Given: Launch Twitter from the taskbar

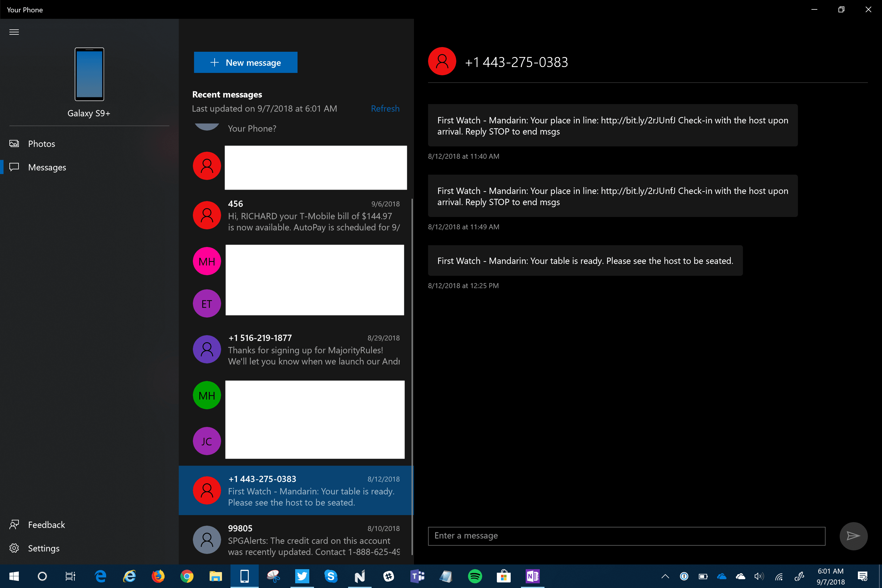Looking at the screenshot, I should [302, 576].
